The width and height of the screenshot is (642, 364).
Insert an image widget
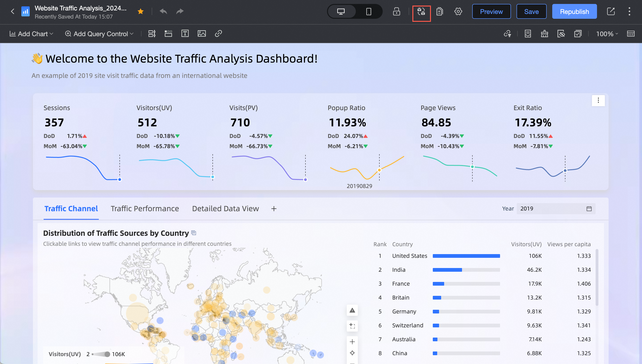(x=202, y=33)
